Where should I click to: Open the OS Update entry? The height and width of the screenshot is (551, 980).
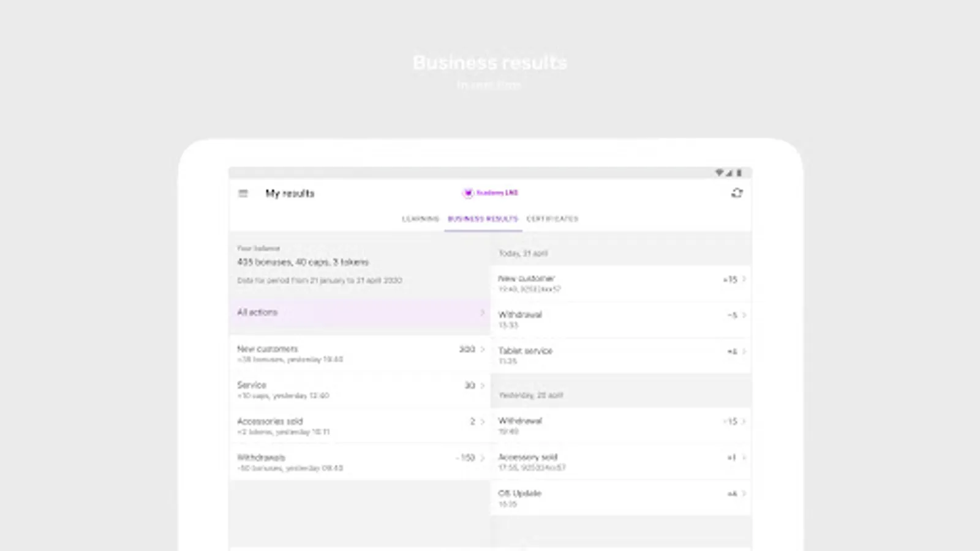(x=620, y=498)
